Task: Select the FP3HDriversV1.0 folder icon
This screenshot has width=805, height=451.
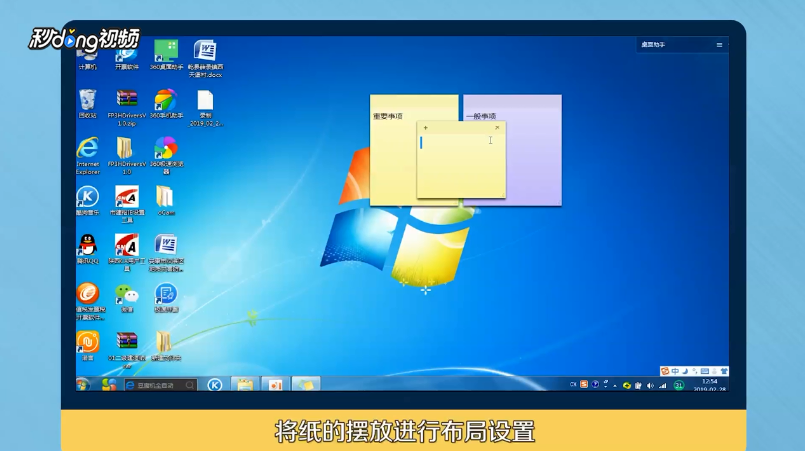Action: click(x=126, y=156)
